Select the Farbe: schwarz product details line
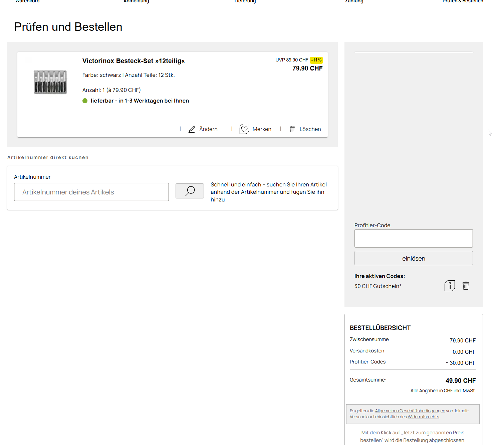The image size is (504, 445). point(129,75)
